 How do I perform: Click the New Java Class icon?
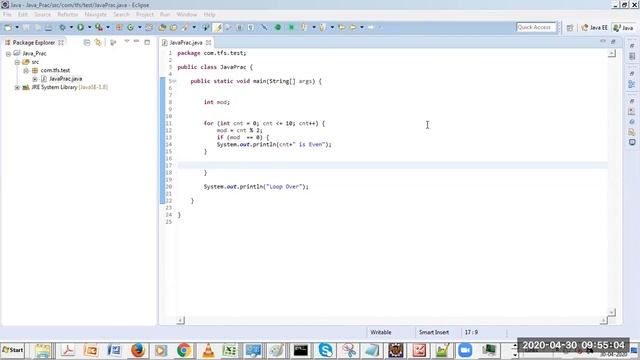pos(131,27)
